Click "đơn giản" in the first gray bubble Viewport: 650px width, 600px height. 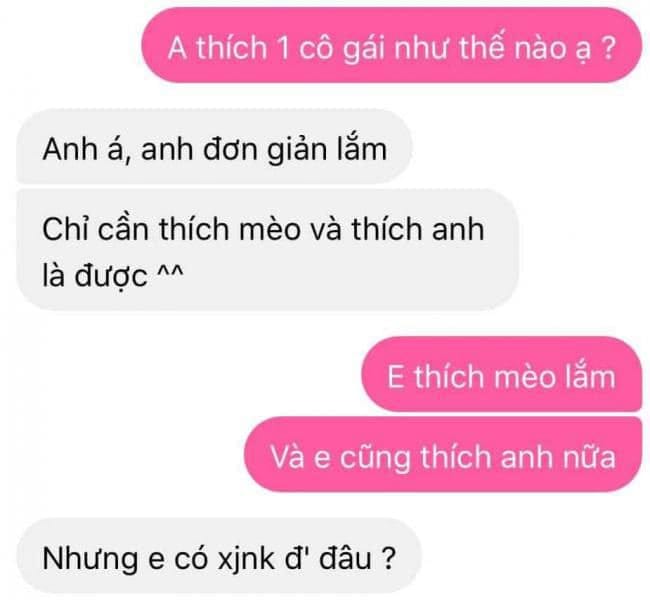(265, 149)
